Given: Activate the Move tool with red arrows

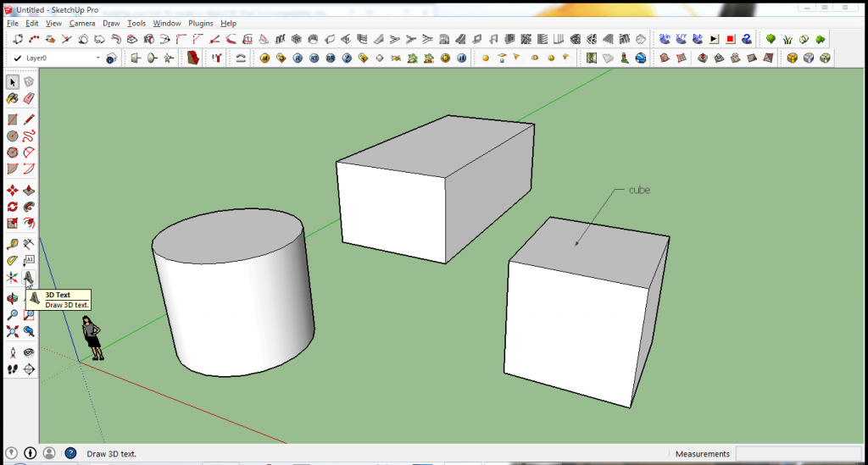Looking at the screenshot, I should [12, 191].
